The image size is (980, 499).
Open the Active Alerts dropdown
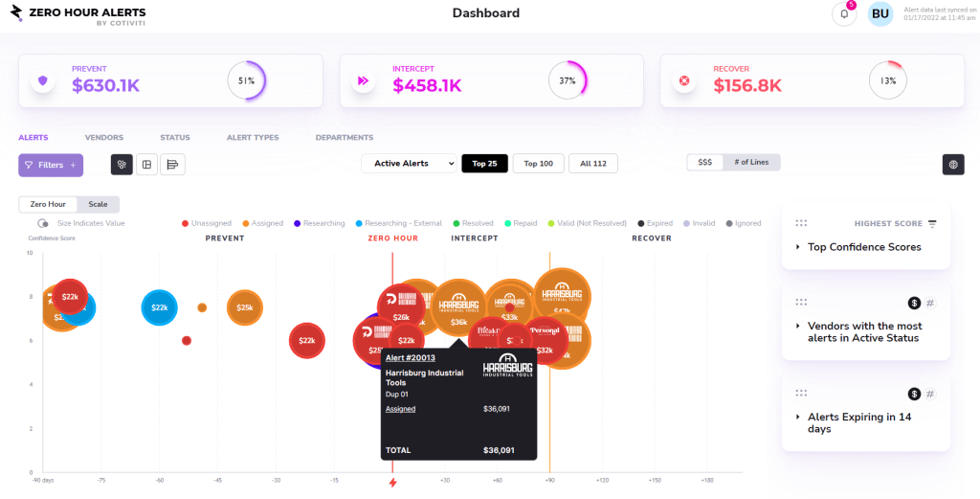409,164
